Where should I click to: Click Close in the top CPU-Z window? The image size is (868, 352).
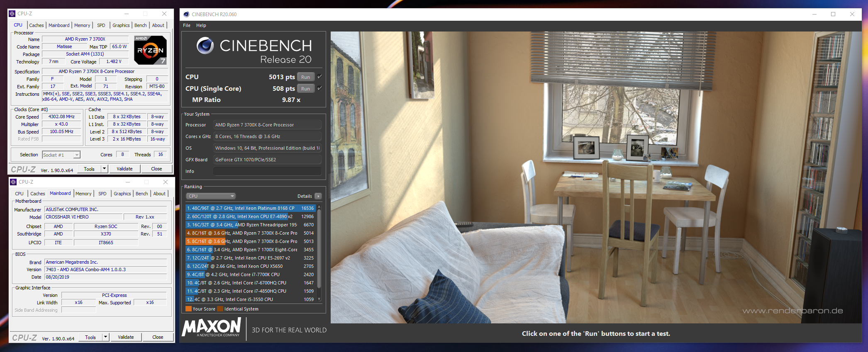click(x=156, y=169)
